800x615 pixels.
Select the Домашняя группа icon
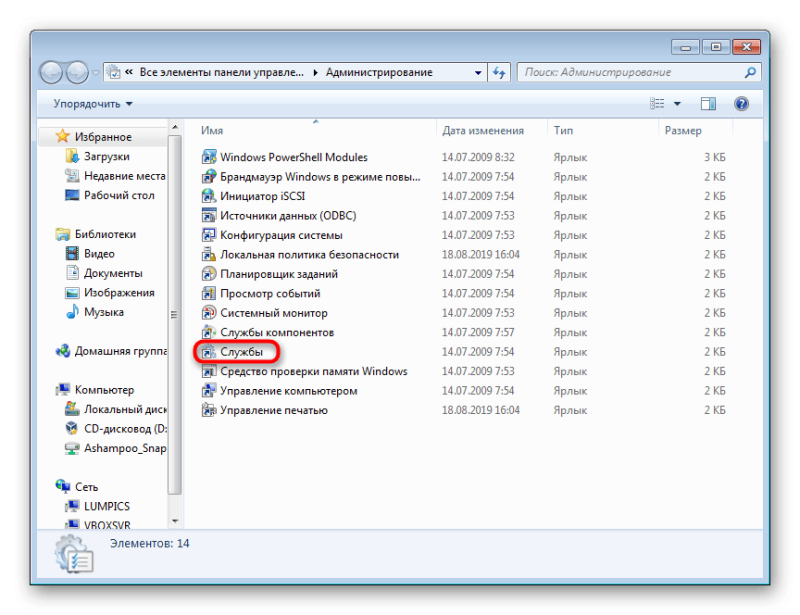click(x=63, y=351)
